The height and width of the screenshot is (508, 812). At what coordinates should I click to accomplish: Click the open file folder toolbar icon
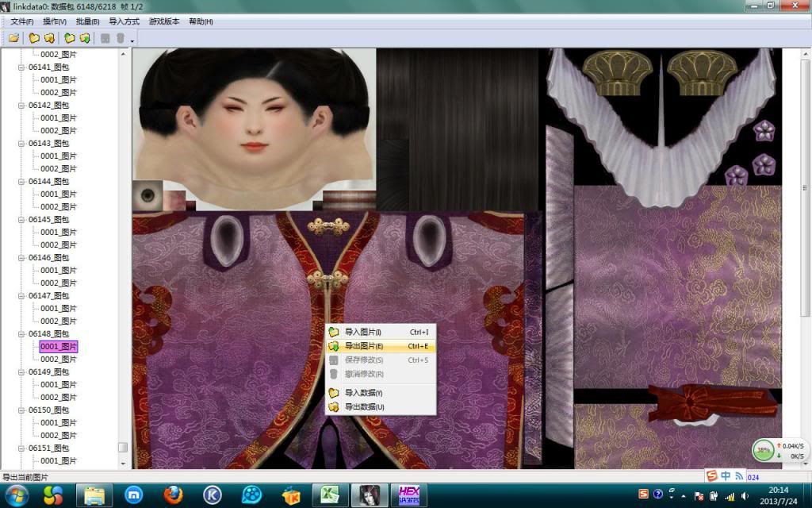coord(13,37)
